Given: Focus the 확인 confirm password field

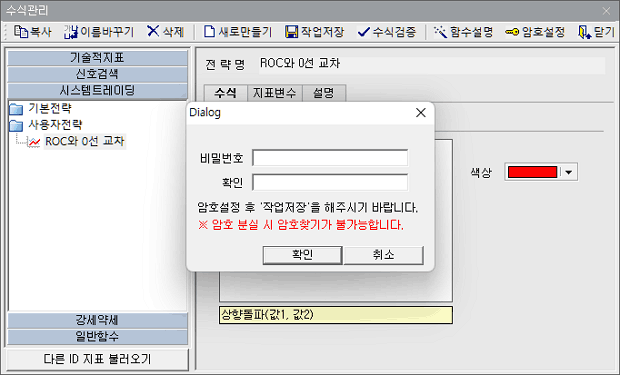Looking at the screenshot, I should coord(330,182).
